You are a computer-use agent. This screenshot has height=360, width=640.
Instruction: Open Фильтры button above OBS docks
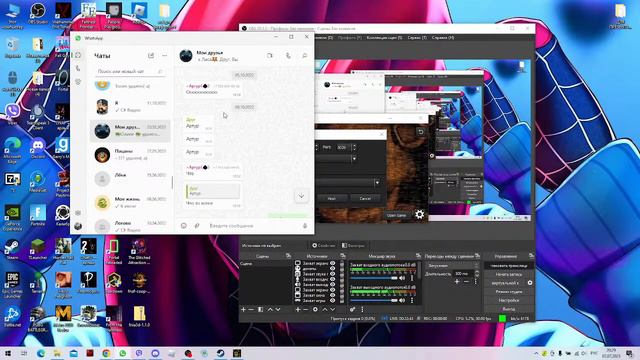pos(353,246)
